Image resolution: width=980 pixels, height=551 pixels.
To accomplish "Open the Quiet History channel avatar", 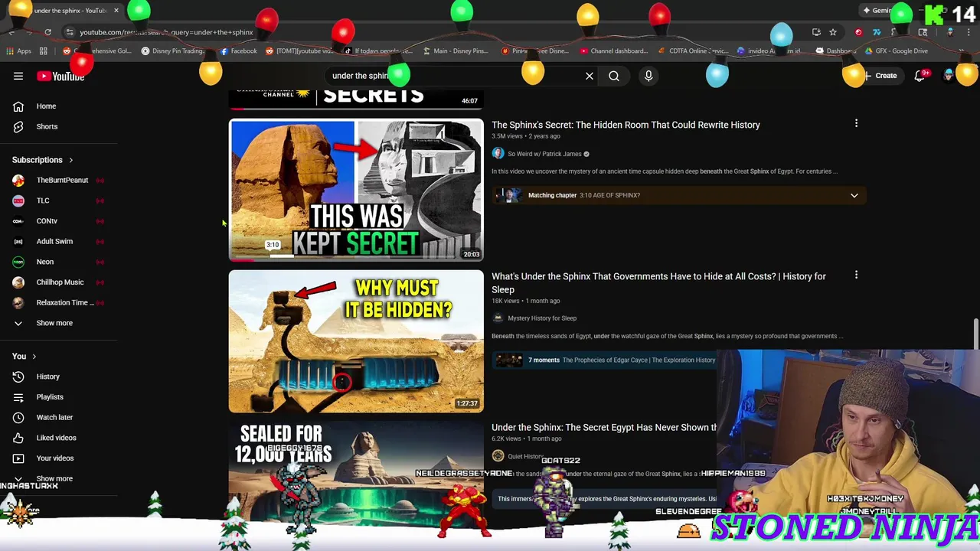I will click(498, 456).
